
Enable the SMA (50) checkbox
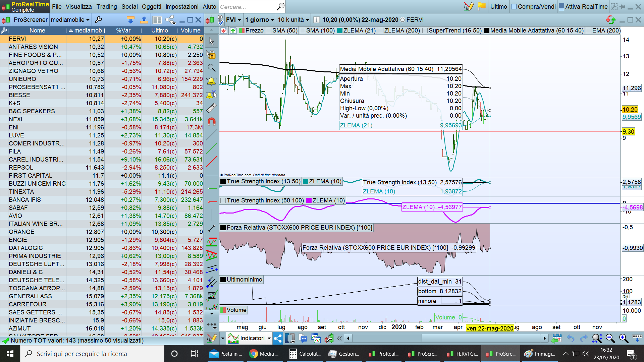pos(269,31)
